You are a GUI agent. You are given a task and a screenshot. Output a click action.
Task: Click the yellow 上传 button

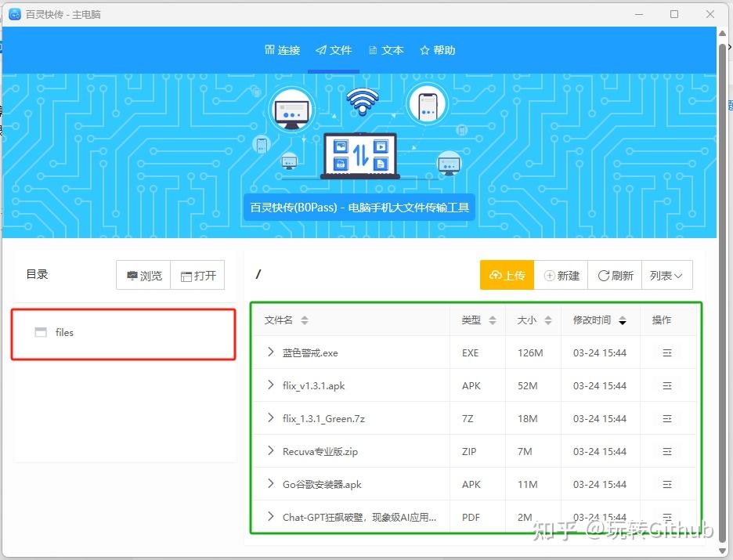[x=507, y=275]
